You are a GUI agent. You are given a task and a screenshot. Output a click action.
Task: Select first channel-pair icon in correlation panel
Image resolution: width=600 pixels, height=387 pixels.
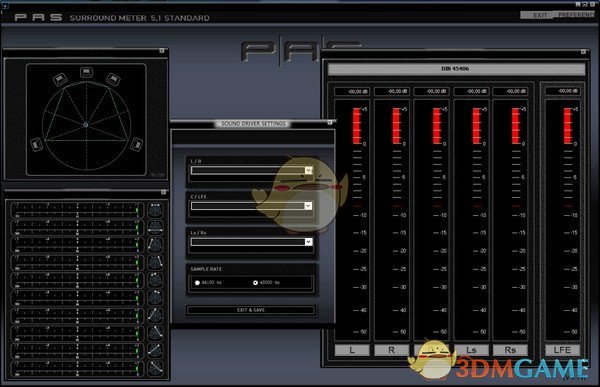pos(155,210)
